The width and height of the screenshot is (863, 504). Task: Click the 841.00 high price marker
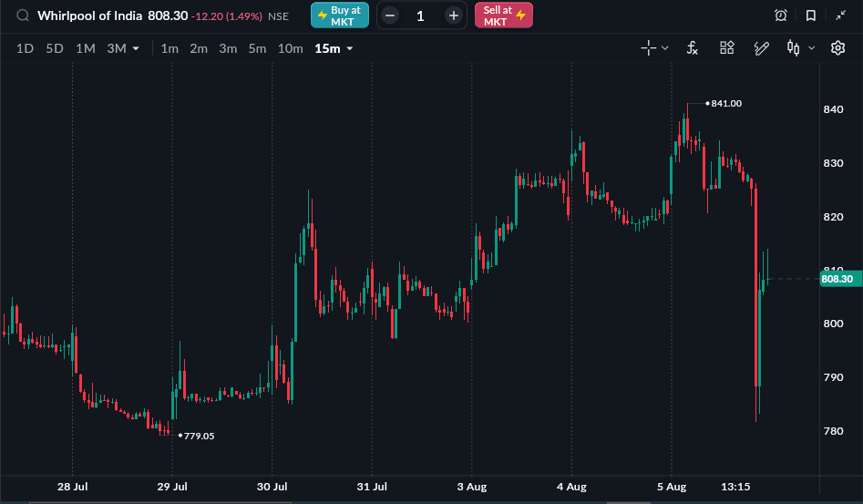(x=724, y=103)
